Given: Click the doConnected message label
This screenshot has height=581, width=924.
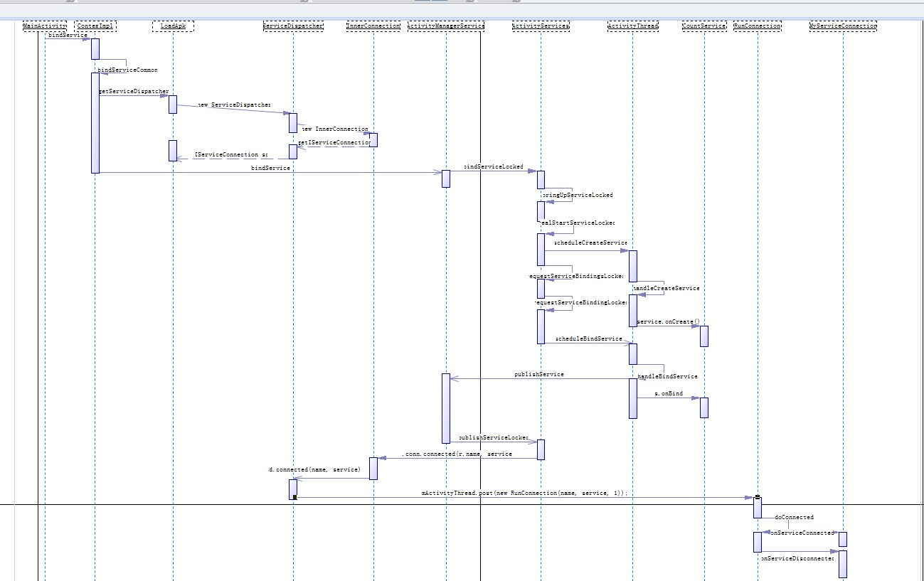Looking at the screenshot, I should [x=795, y=517].
